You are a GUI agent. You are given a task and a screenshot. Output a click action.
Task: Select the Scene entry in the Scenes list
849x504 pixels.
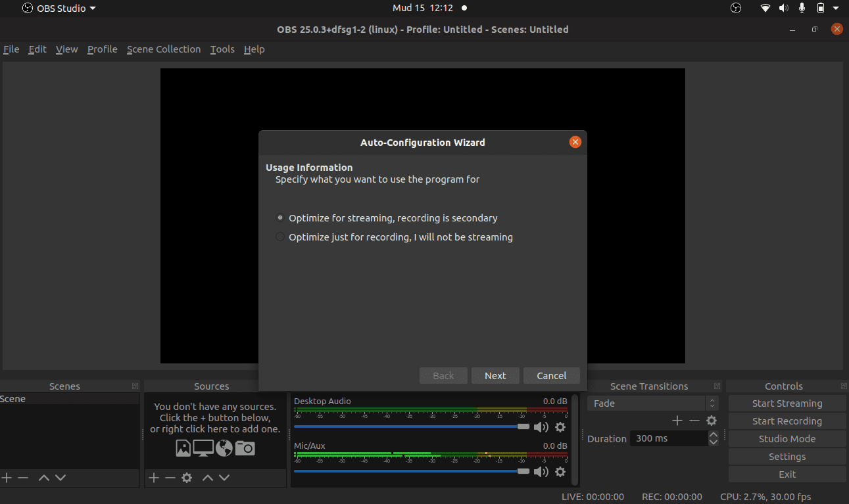click(70, 399)
